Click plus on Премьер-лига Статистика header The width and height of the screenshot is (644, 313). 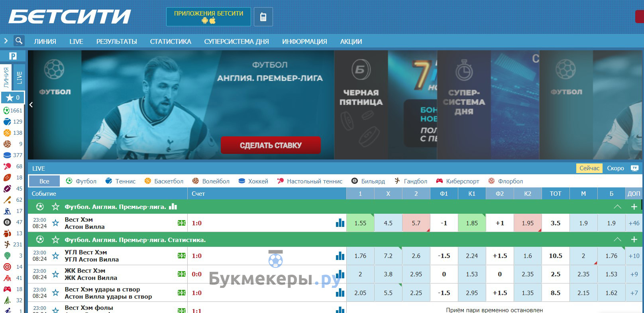pyautogui.click(x=634, y=240)
